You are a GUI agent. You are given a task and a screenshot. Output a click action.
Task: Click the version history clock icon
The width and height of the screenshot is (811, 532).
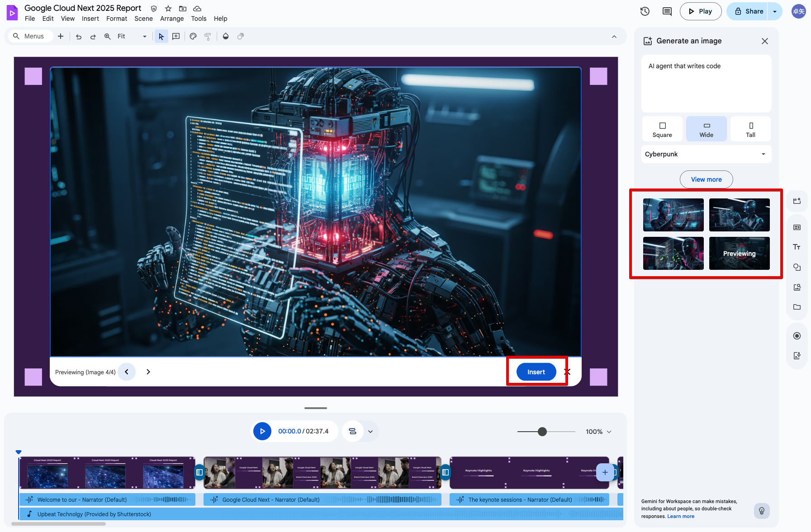point(645,11)
